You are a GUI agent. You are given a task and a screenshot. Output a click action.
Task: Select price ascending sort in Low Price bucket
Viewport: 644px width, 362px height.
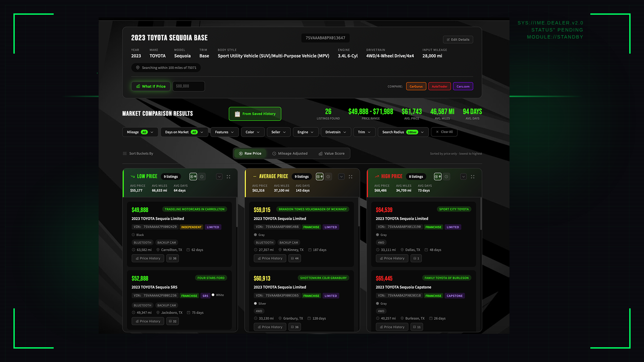(193, 176)
